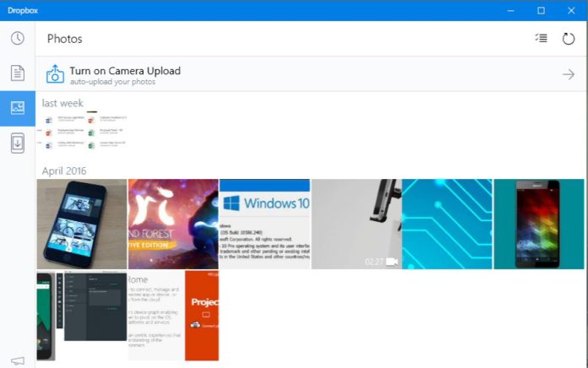Click the 'last week' section header
588x368 pixels.
(x=63, y=103)
